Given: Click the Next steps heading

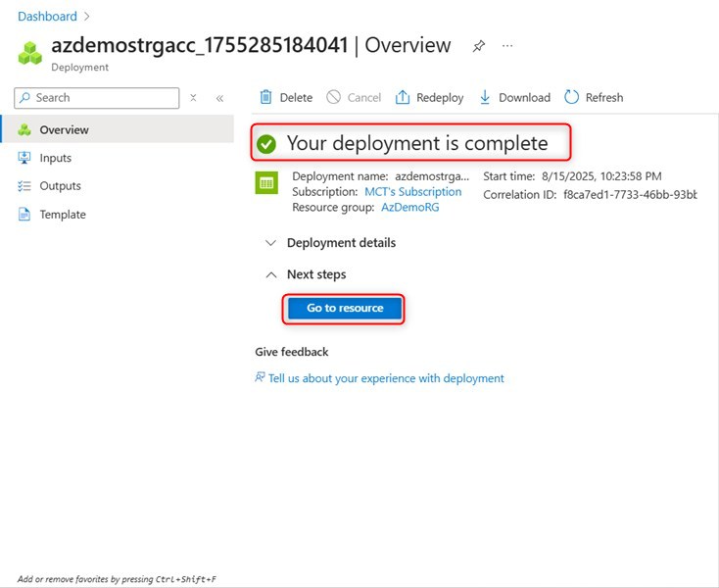Looking at the screenshot, I should coord(316,274).
